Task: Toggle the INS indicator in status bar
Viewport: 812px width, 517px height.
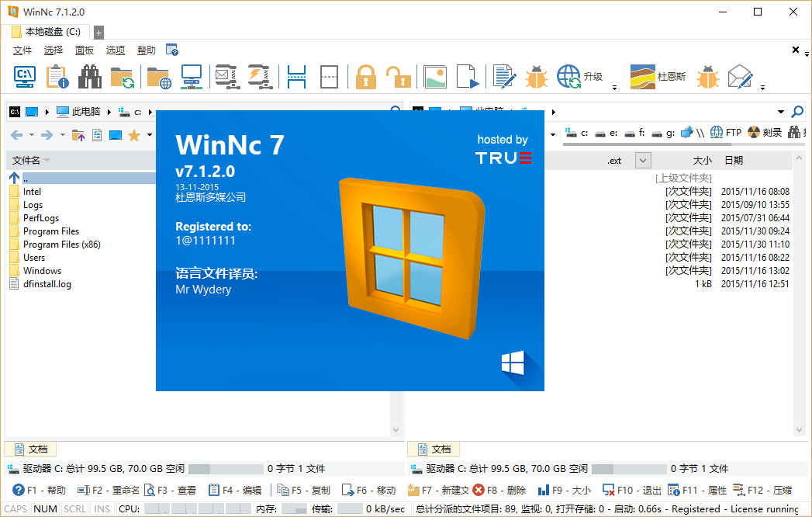Action: (102, 509)
